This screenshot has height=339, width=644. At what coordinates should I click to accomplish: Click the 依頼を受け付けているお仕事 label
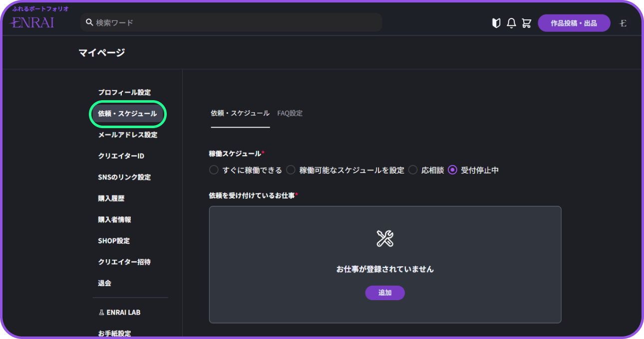(252, 195)
